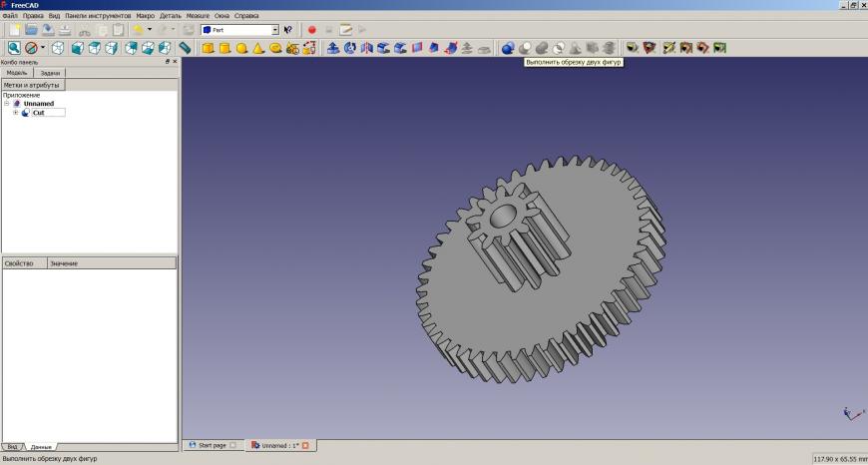Open the Окна menu

pos(221,16)
